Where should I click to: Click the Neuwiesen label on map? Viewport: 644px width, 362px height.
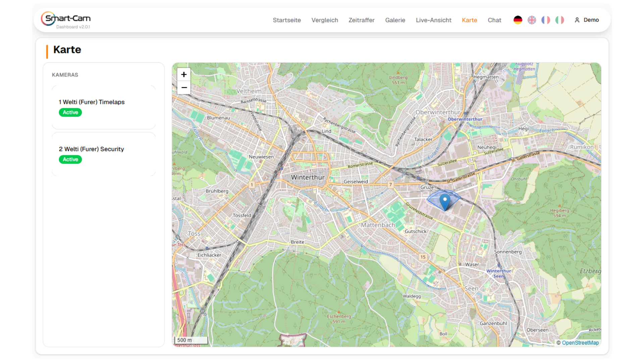[261, 157]
